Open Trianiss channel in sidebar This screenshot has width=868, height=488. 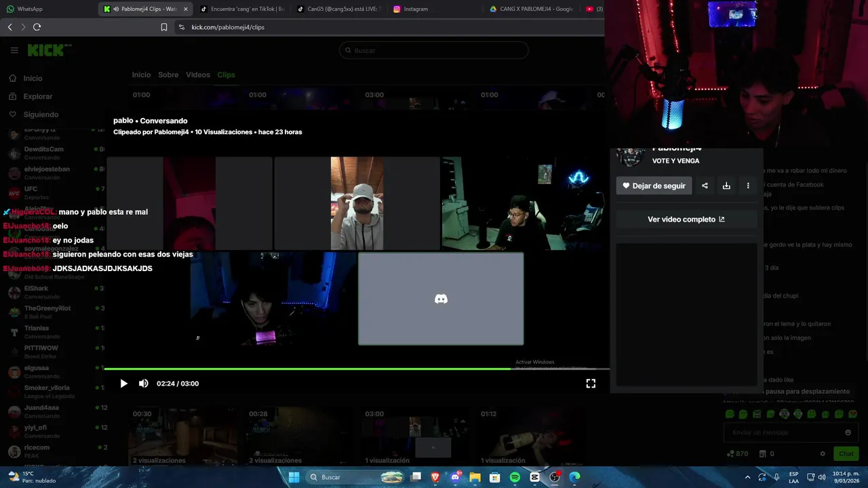(x=54, y=331)
